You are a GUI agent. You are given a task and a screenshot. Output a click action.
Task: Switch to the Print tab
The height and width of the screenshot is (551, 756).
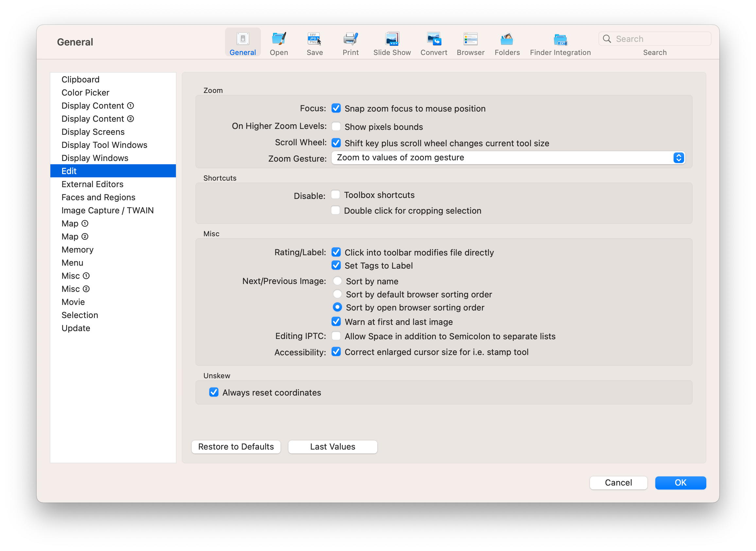tap(351, 44)
